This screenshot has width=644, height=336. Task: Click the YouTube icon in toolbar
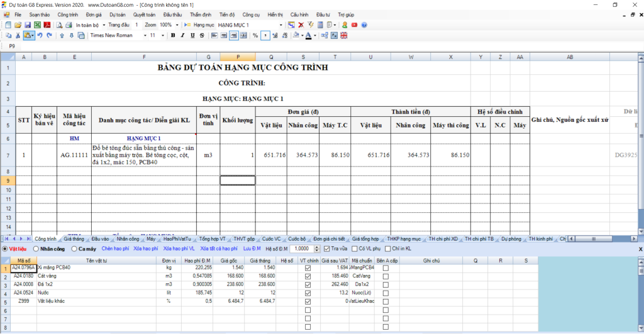[x=355, y=25]
